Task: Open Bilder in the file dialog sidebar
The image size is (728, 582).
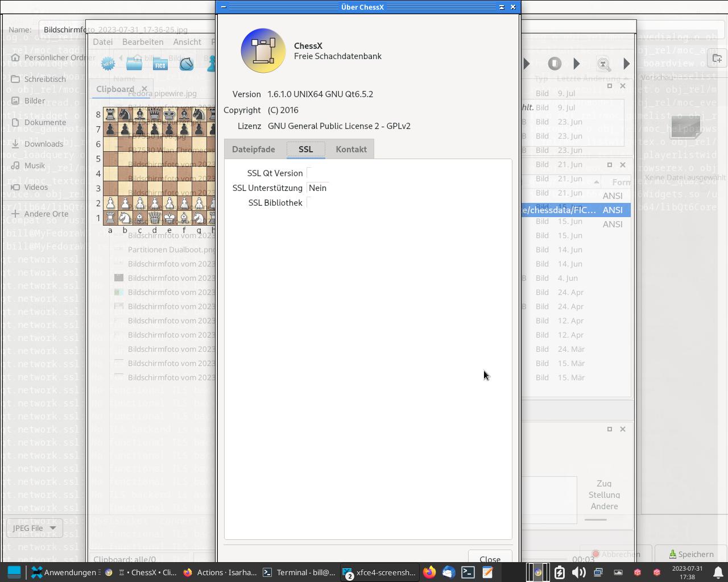Action: (35, 101)
